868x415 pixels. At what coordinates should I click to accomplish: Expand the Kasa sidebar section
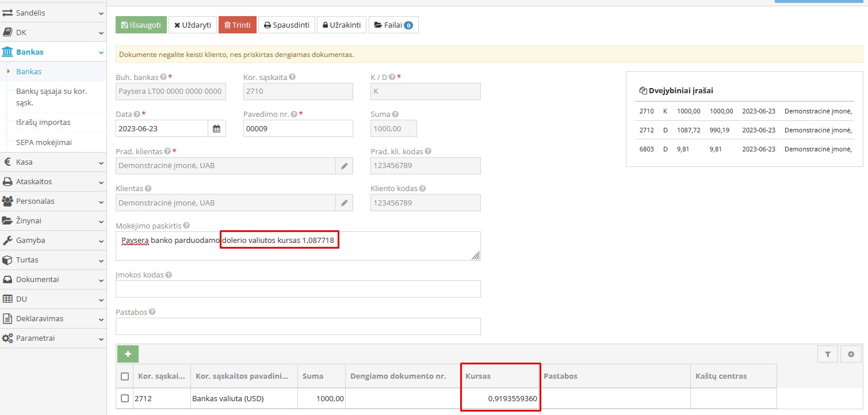(x=53, y=162)
